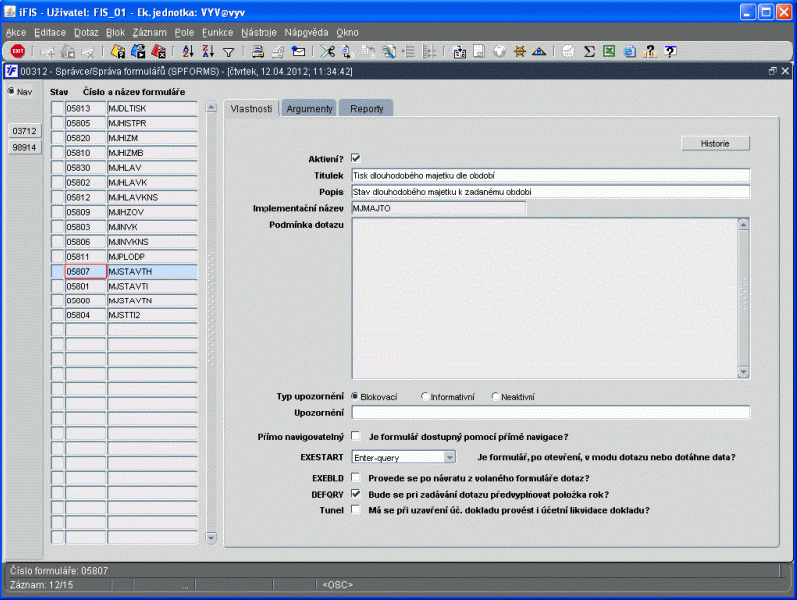The image size is (797, 600).
Task: Click the Popis input field
Action: point(550,192)
